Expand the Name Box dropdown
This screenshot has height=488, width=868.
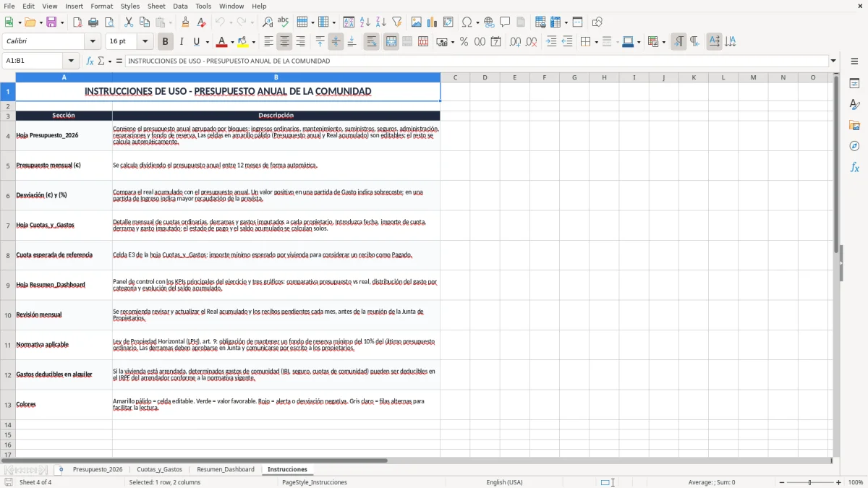tap(71, 61)
